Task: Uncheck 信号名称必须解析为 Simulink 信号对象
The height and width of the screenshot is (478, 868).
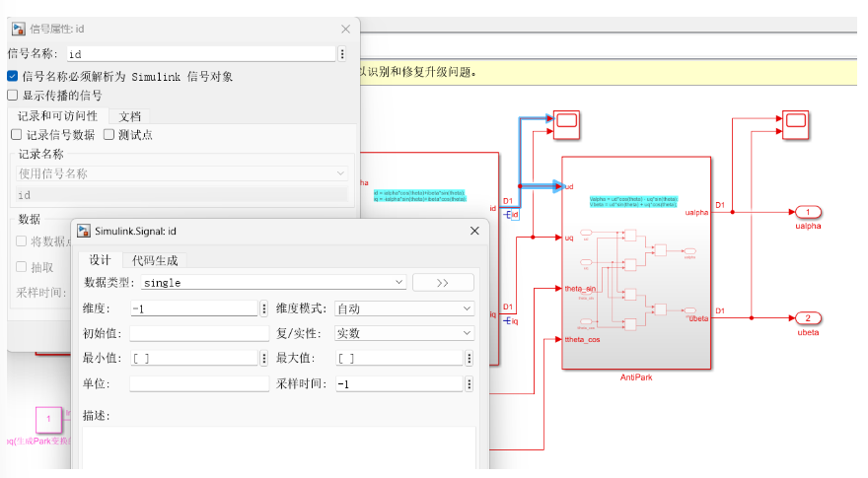Action: 12,76
